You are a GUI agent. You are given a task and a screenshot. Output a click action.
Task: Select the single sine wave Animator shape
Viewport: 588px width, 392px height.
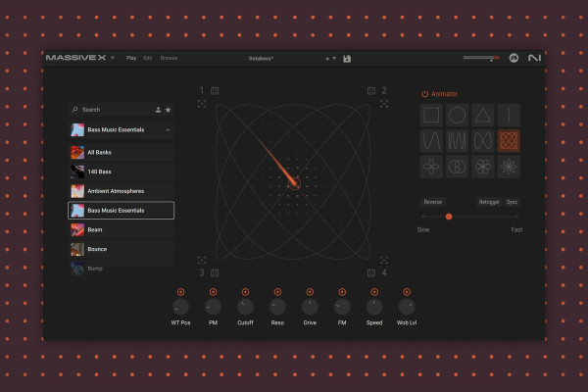[431, 141]
